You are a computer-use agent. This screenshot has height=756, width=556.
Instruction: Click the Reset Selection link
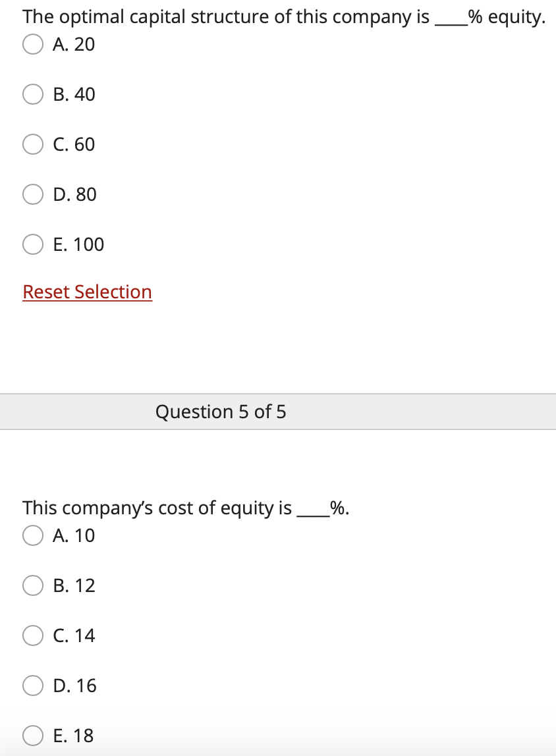point(87,292)
